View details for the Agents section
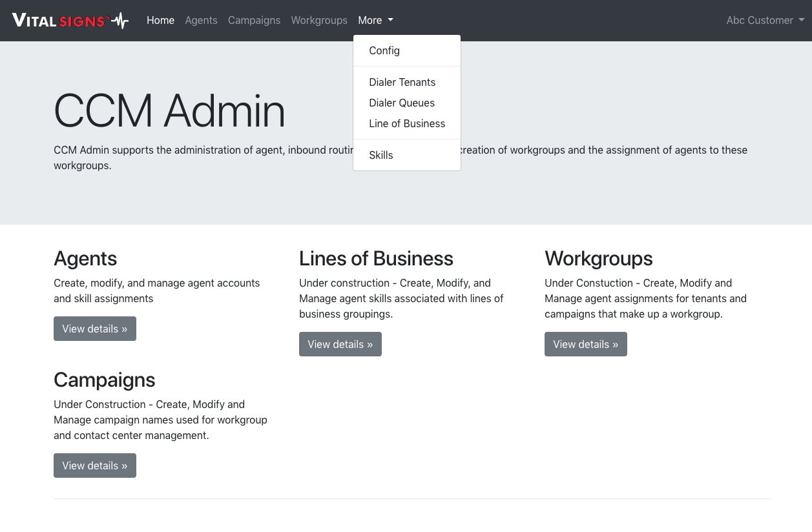Viewport: 812px width, 532px height. (x=95, y=329)
